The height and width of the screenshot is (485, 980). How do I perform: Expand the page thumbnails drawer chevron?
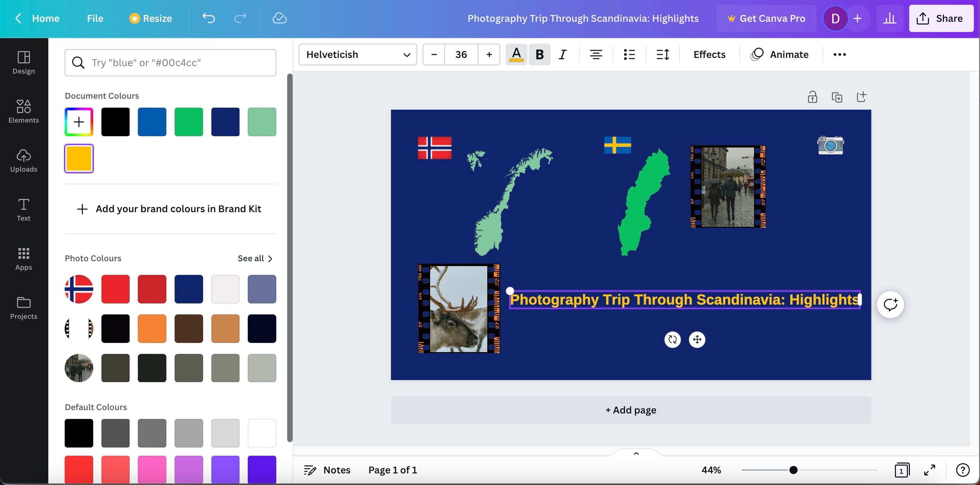[x=636, y=453]
